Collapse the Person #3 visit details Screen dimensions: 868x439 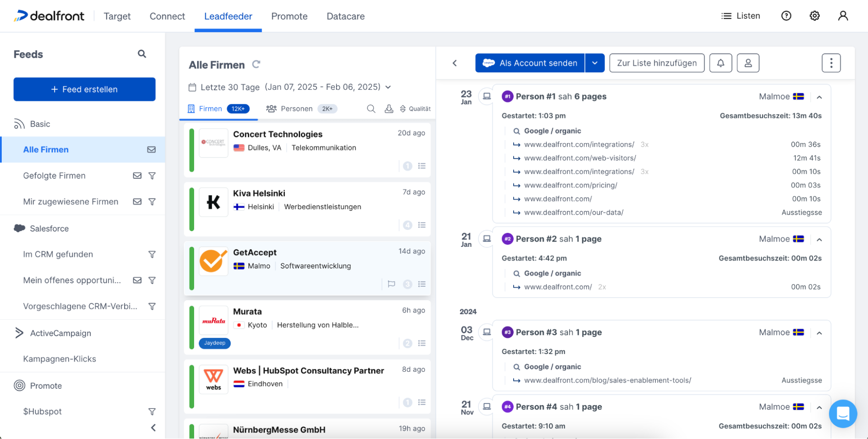pyautogui.click(x=819, y=333)
